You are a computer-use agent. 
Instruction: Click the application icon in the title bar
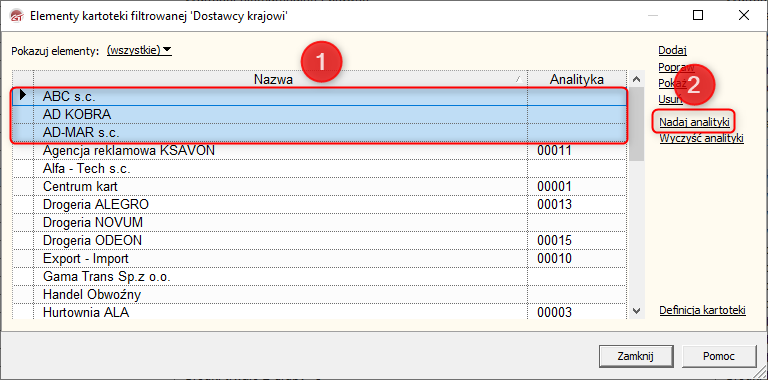pyautogui.click(x=17, y=16)
